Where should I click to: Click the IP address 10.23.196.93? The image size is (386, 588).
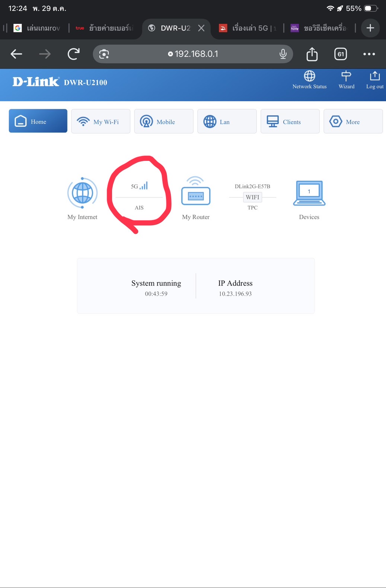pyautogui.click(x=235, y=294)
